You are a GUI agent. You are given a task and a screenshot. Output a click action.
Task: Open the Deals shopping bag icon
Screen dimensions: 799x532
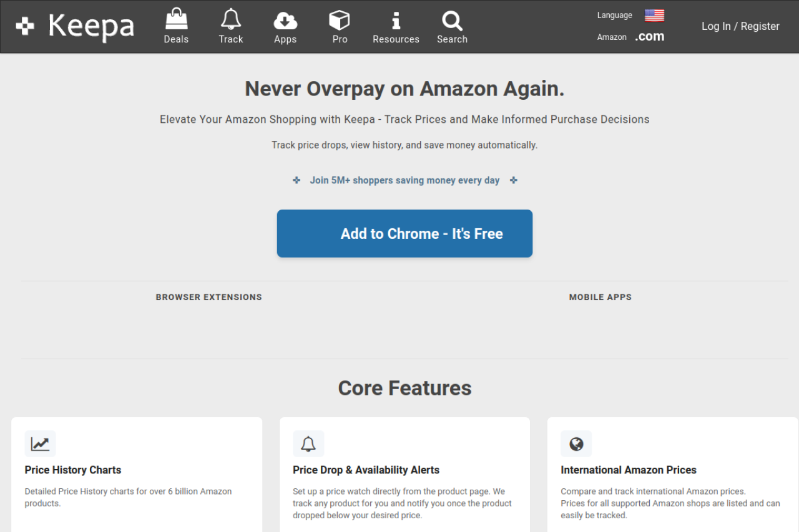pyautogui.click(x=176, y=20)
